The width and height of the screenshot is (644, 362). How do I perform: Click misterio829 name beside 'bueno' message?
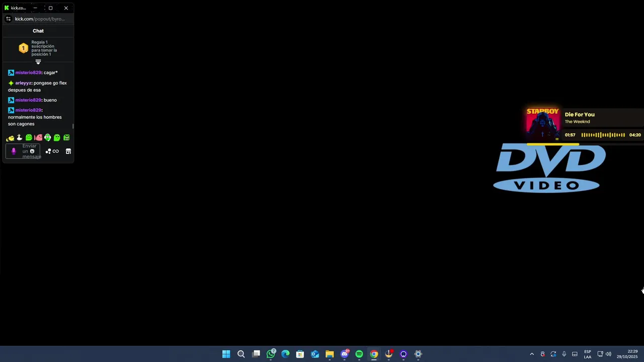click(28, 100)
